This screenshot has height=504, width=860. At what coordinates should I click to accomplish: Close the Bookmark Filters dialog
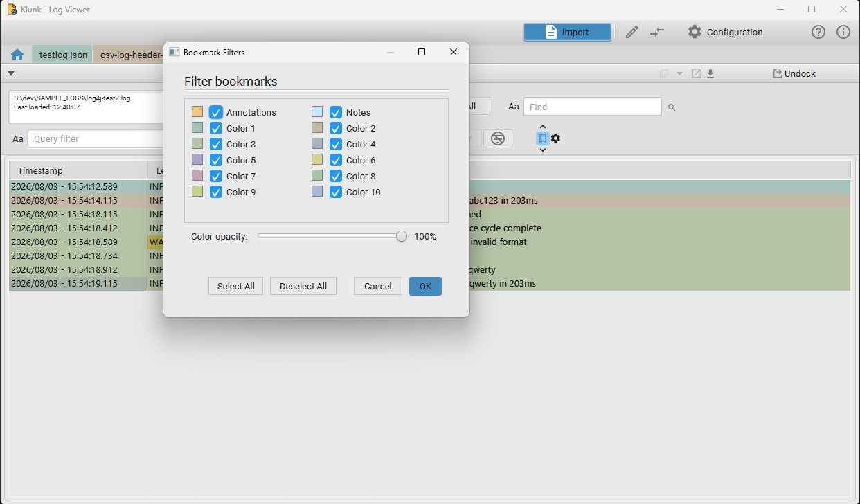coord(454,52)
